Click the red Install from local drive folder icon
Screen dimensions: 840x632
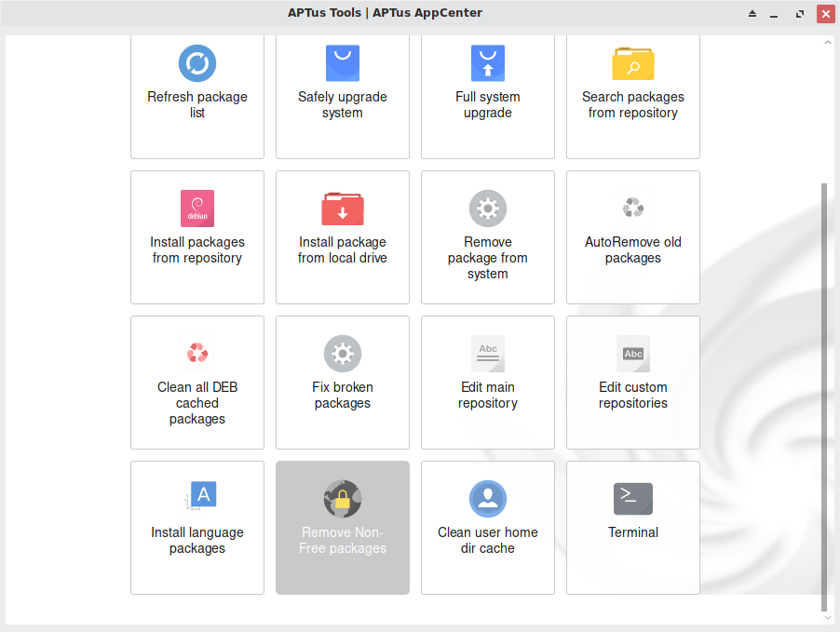(x=343, y=208)
